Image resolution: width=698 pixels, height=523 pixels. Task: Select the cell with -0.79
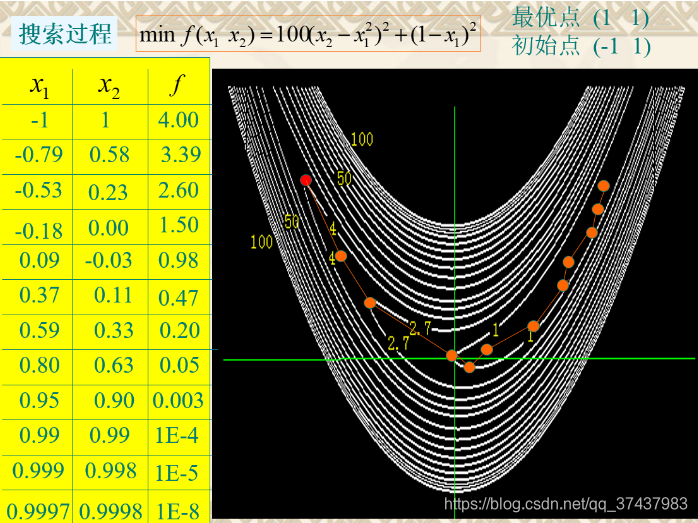click(39, 155)
